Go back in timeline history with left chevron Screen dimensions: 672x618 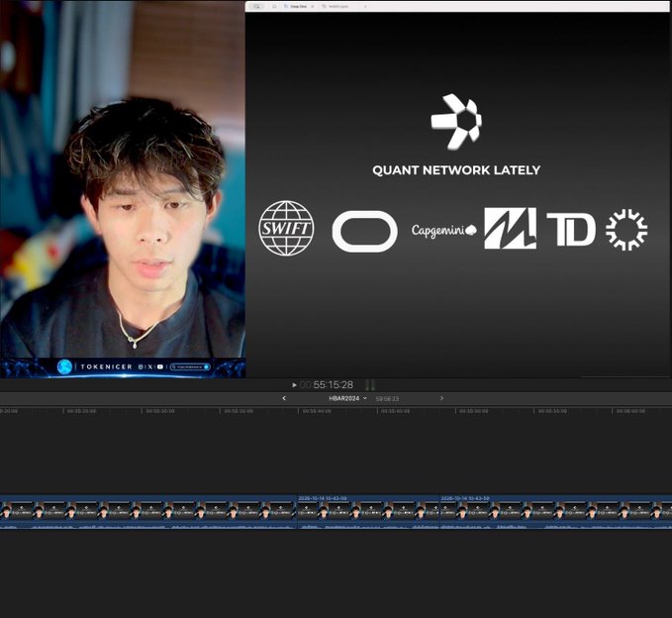[x=284, y=398]
